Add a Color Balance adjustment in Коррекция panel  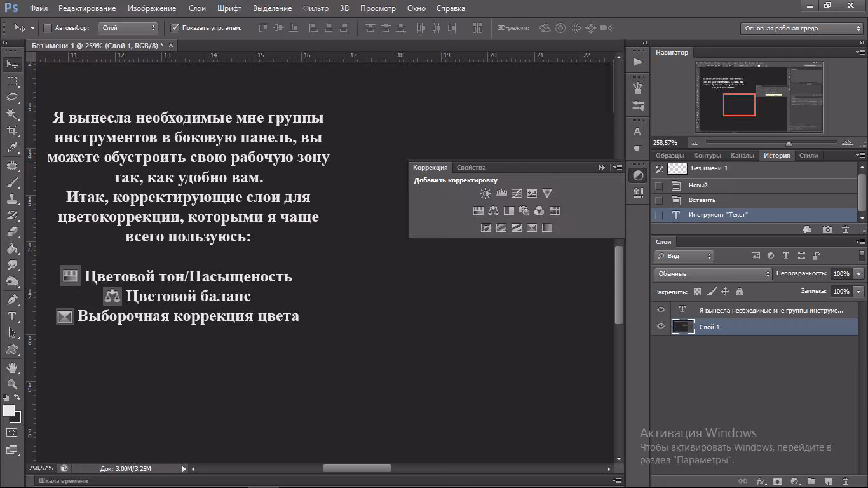click(494, 211)
